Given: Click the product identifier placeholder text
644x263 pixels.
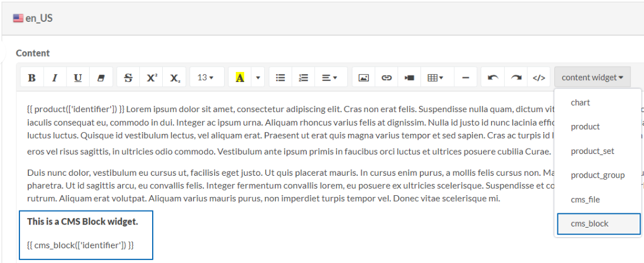Looking at the screenshot, I should pyautogui.click(x=75, y=109).
